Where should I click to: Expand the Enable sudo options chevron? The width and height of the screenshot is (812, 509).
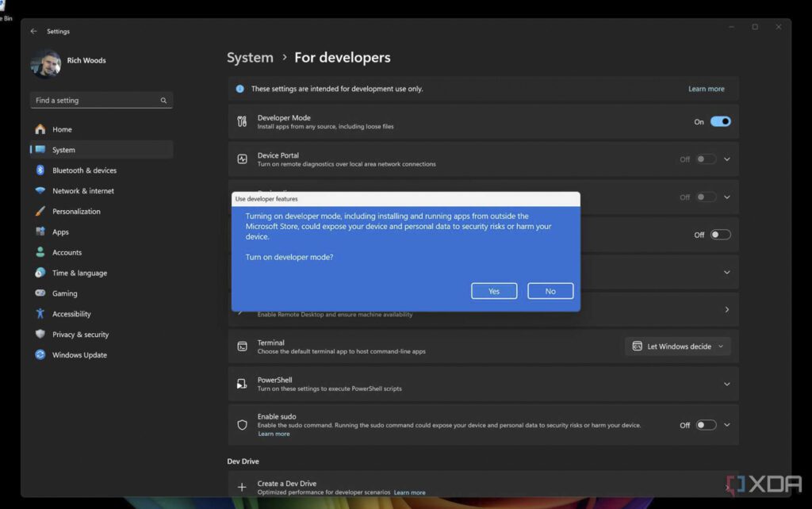[727, 425]
